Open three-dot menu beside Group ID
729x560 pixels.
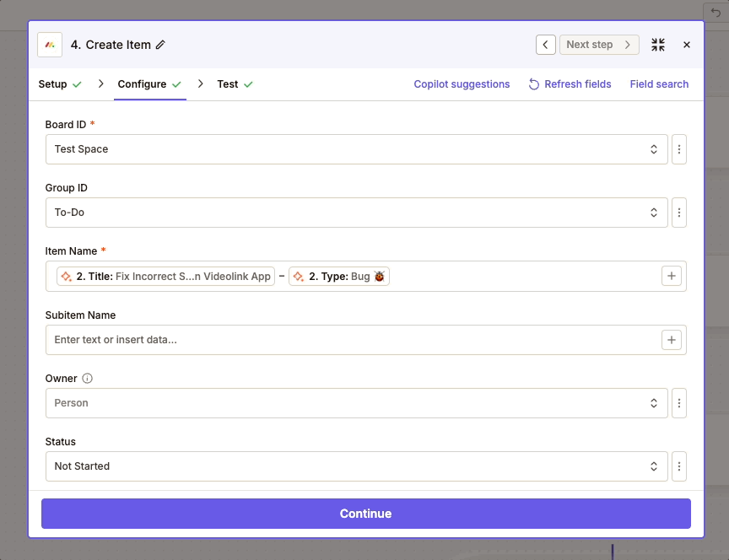coord(680,213)
